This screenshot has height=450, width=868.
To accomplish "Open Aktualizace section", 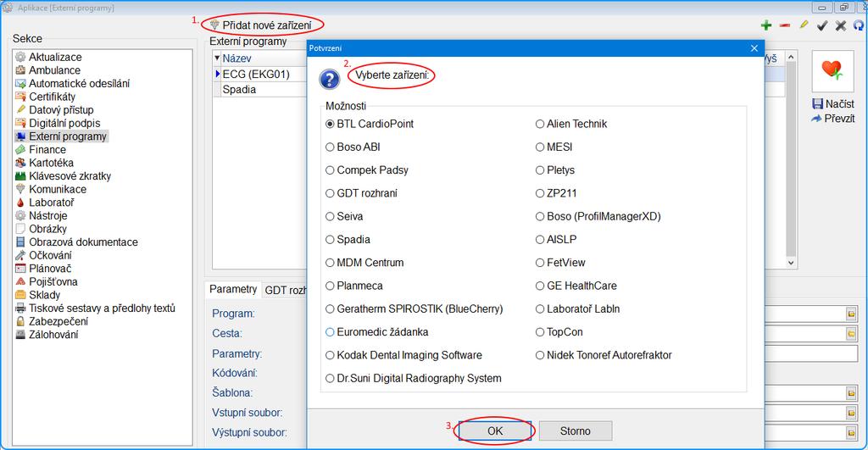I will [x=48, y=57].
